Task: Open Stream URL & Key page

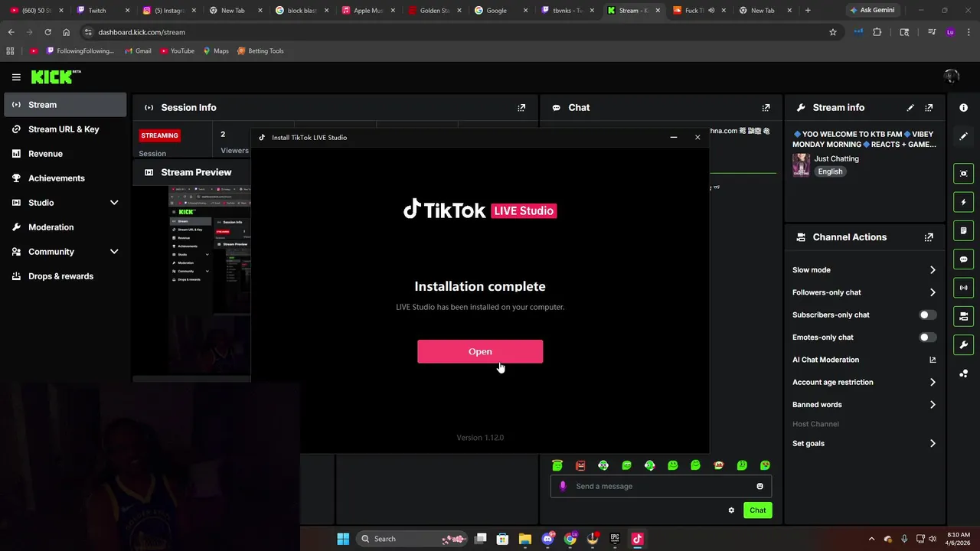Action: click(65, 129)
